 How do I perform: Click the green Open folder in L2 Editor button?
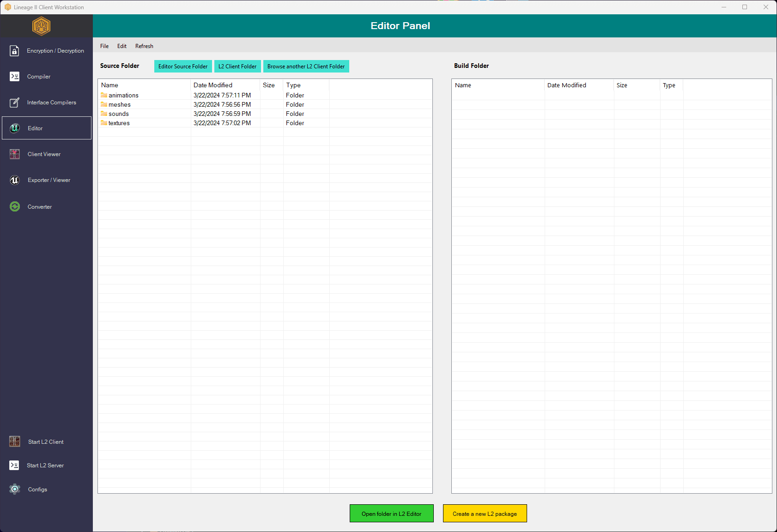(391, 514)
